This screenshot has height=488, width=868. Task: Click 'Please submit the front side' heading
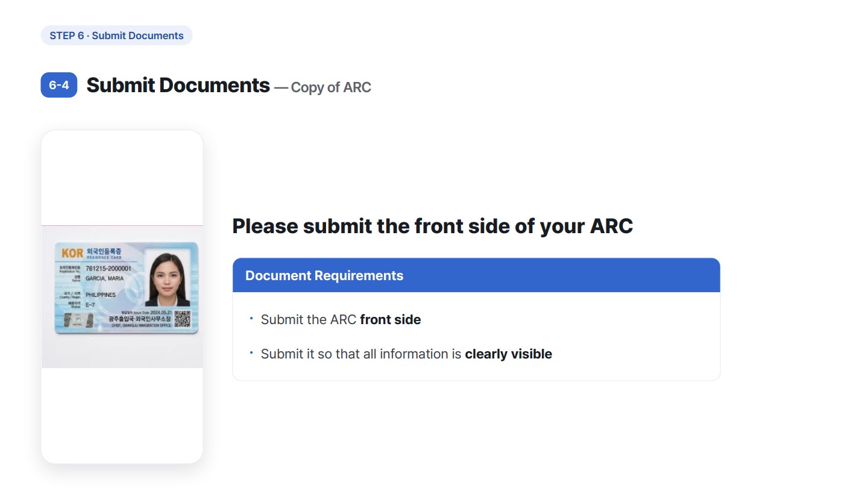pos(433,226)
